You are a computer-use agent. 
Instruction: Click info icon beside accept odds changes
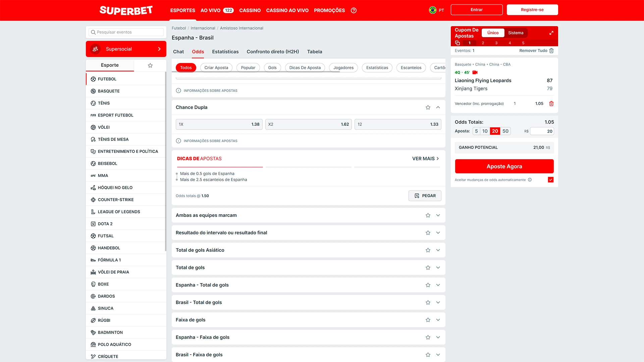(530, 180)
